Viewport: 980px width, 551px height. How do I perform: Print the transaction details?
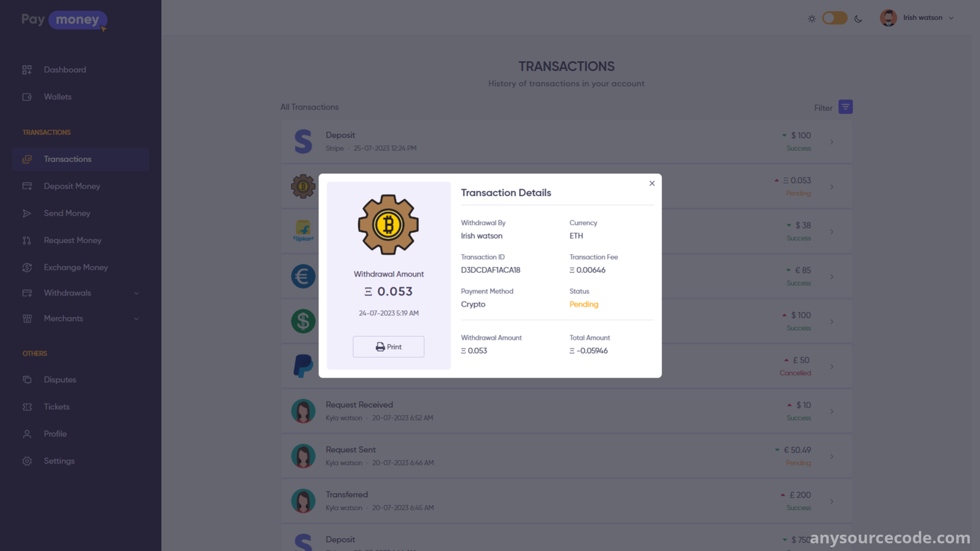coord(388,347)
